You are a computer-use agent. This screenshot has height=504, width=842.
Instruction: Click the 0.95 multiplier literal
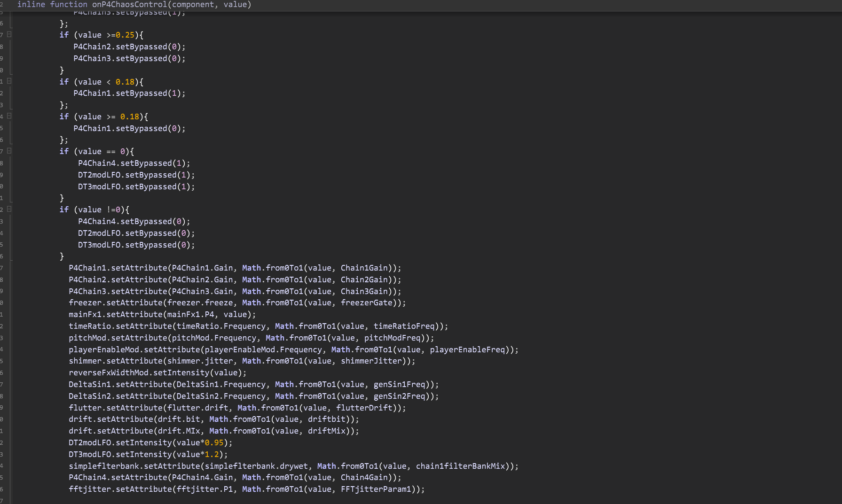pyautogui.click(x=214, y=442)
